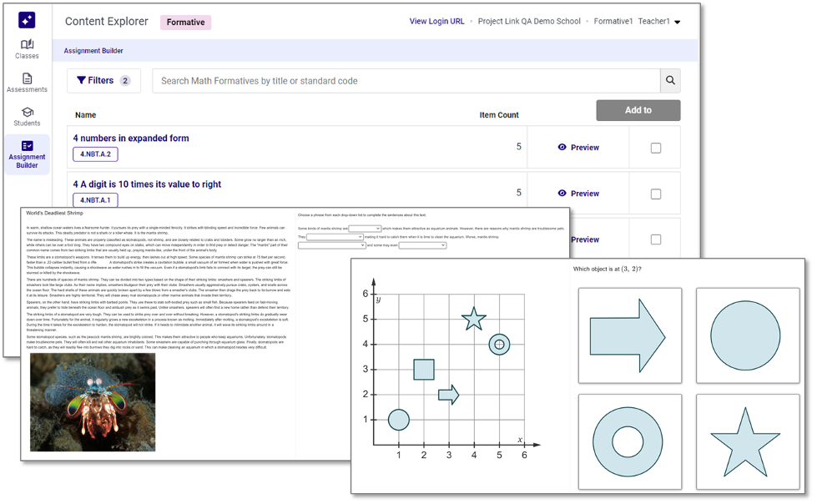Preview 4 numbers in expanded form
The height and width of the screenshot is (504, 817).
[578, 148]
